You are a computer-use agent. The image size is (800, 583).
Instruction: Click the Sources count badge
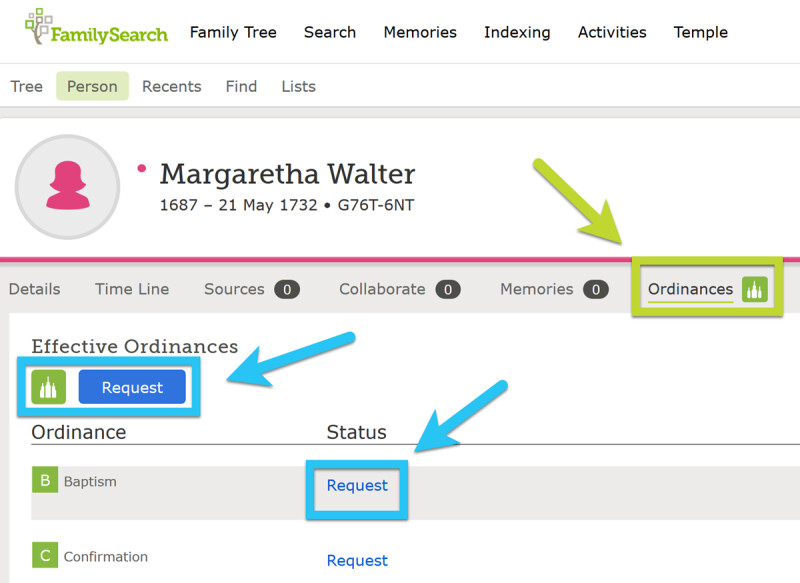(287, 290)
